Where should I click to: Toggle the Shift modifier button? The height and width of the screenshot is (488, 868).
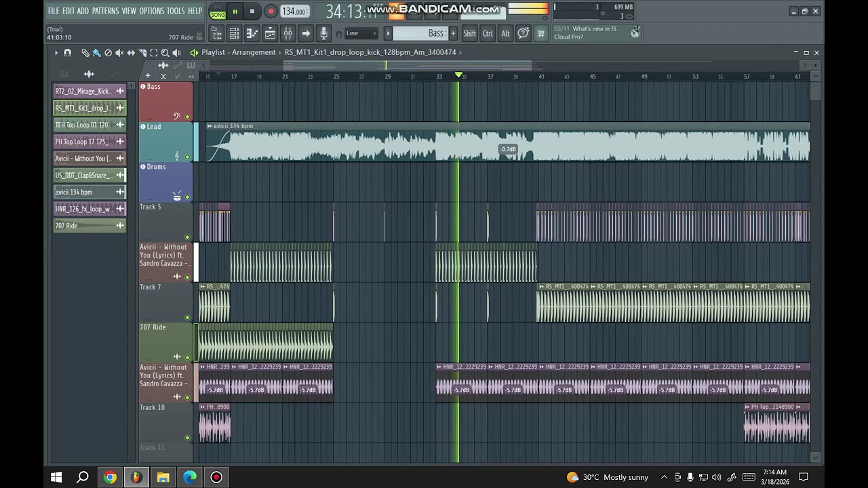469,33
